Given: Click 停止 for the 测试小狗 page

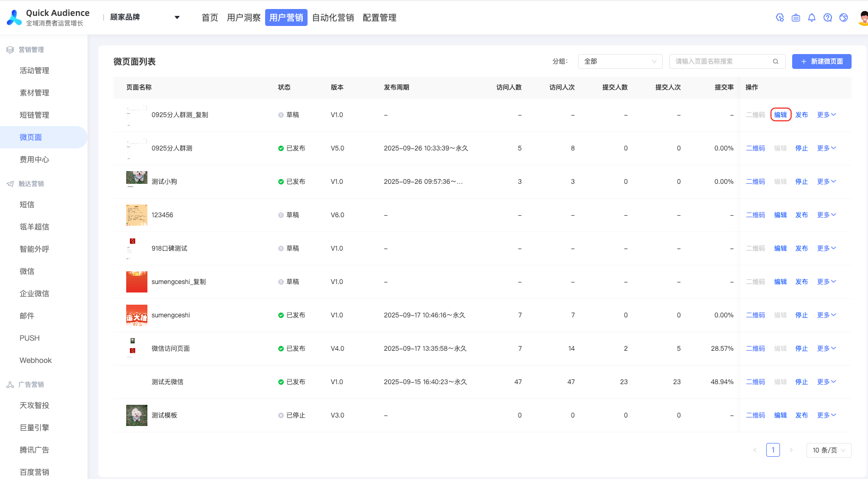Looking at the screenshot, I should coord(801,181).
